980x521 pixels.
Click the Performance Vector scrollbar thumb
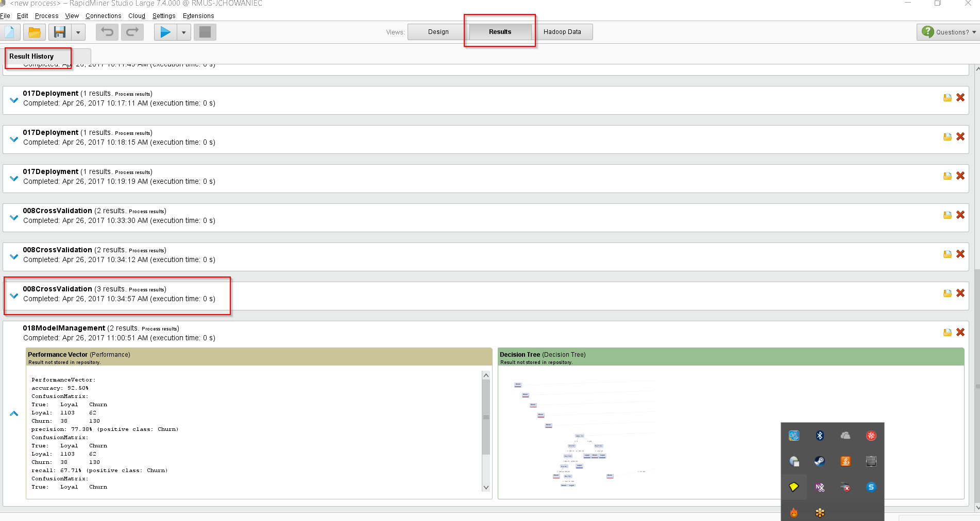coord(486,418)
